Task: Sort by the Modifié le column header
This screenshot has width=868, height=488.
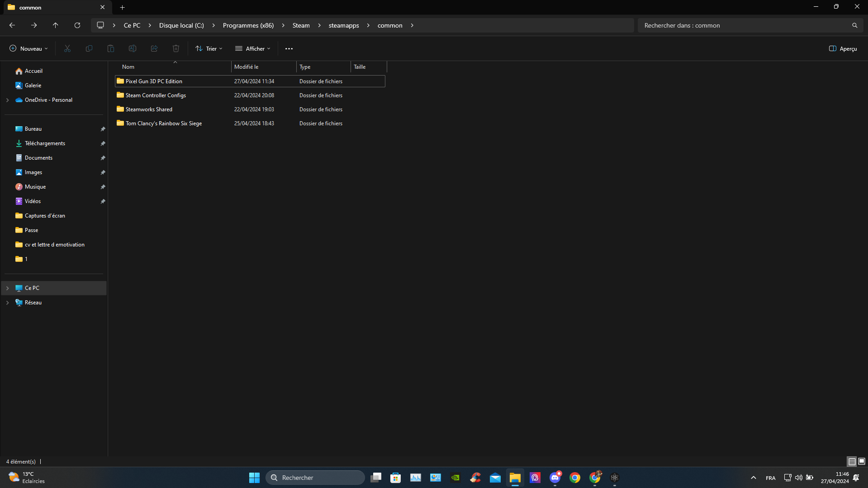Action: pyautogui.click(x=247, y=67)
